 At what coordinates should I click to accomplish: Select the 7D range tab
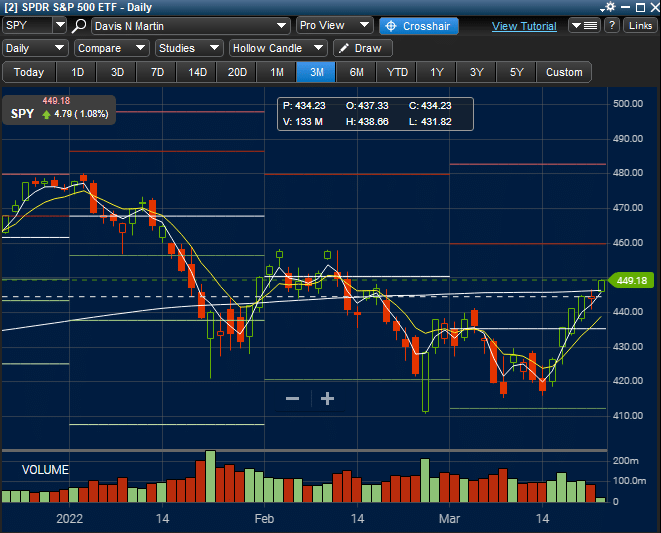(157, 72)
